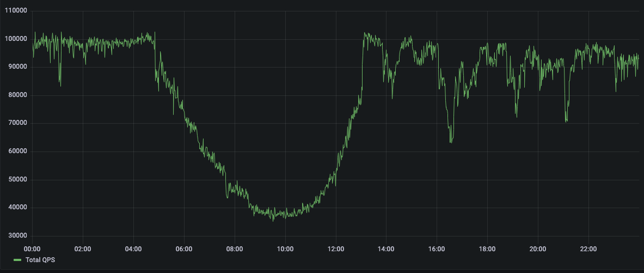Click the 80000 y-axis label
The width and height of the screenshot is (644, 273).
[x=17, y=95]
